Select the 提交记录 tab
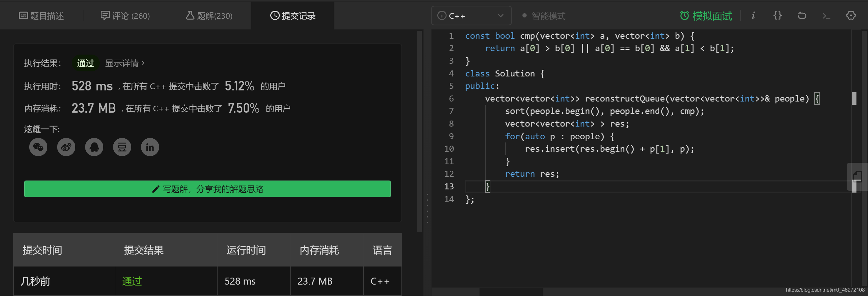 tap(293, 16)
